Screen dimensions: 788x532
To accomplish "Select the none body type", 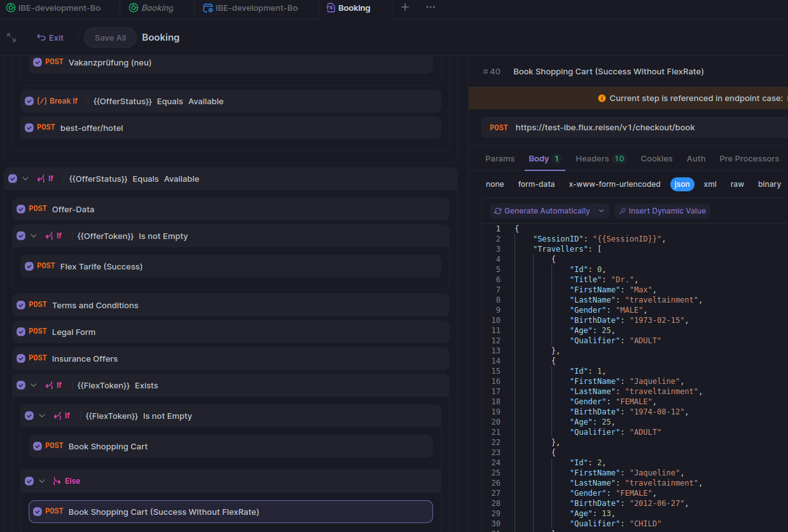I will coord(495,184).
